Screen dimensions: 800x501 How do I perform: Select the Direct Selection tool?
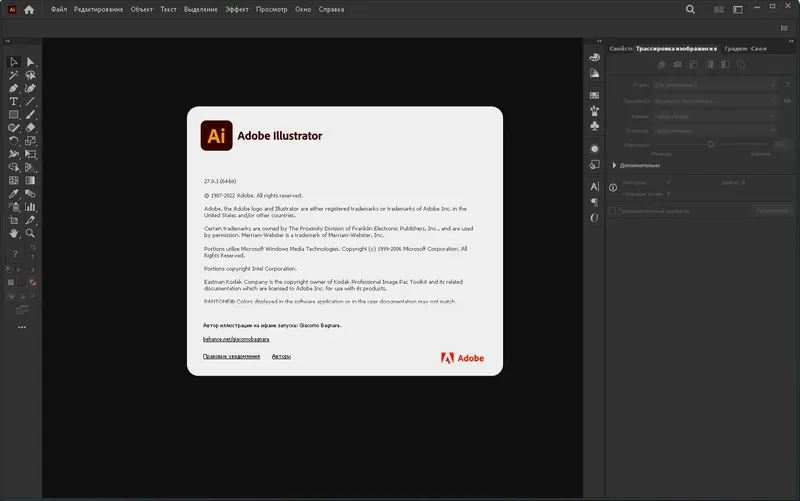click(x=31, y=62)
